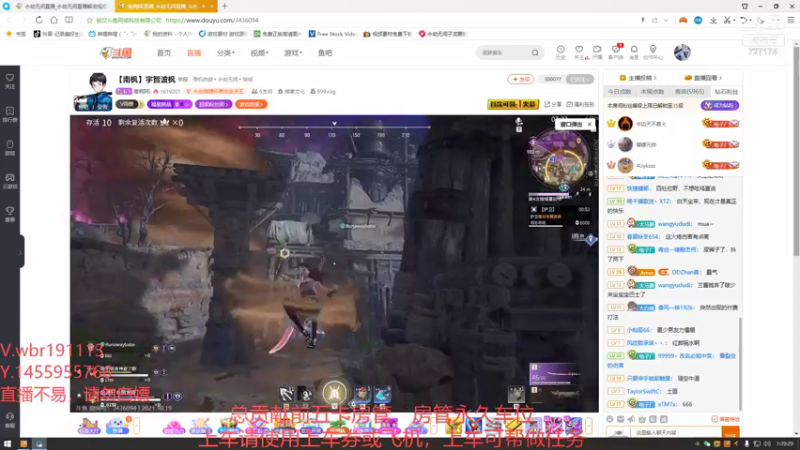Click chat username wangyududi with mua message
Viewport: 800px width, 450px height.
click(674, 224)
